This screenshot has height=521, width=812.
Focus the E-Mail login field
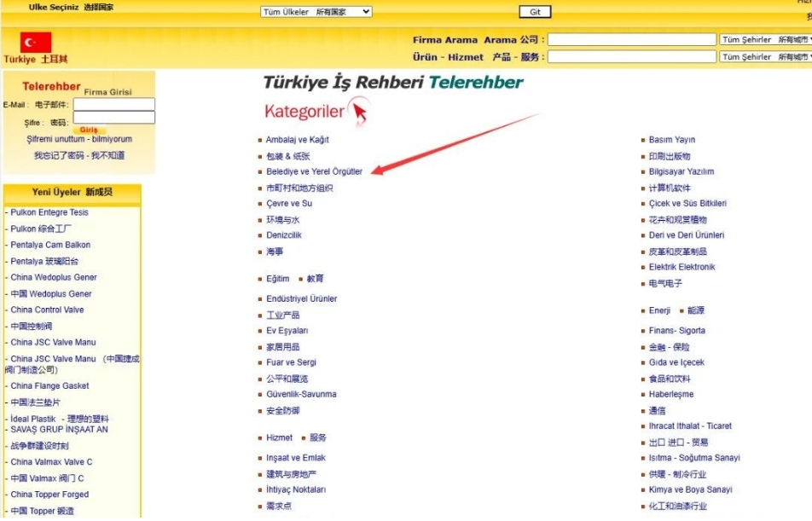[x=114, y=104]
